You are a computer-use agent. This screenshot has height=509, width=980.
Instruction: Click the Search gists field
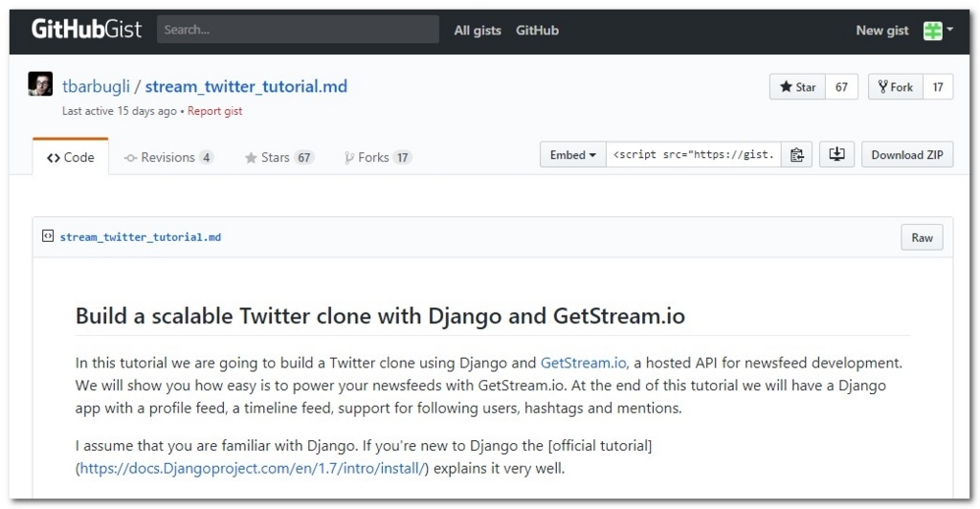[x=298, y=30]
